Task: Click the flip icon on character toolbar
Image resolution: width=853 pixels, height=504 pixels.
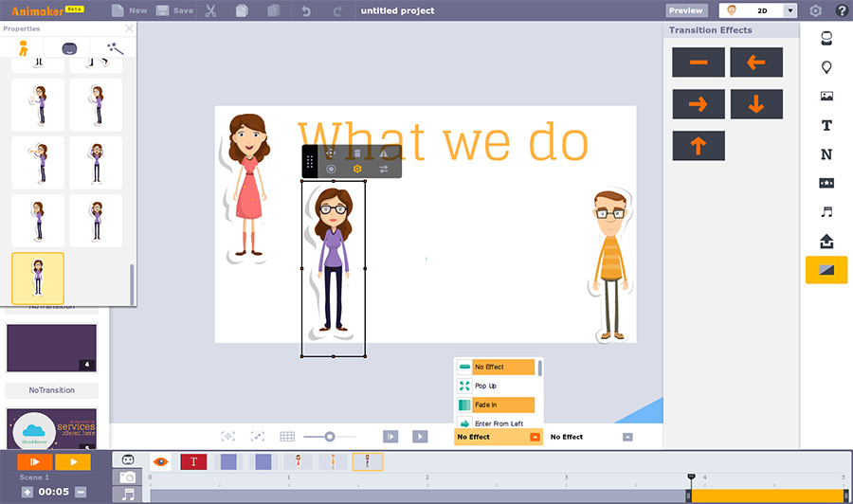Action: pos(384,153)
